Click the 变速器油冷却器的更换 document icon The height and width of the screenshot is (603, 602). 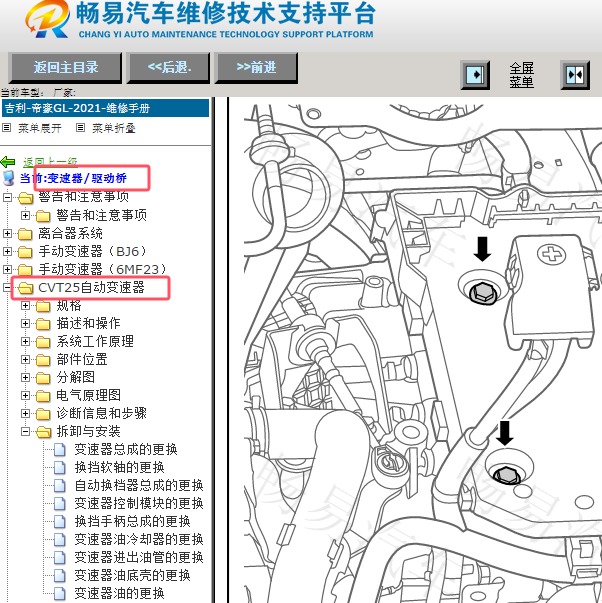pos(60,540)
